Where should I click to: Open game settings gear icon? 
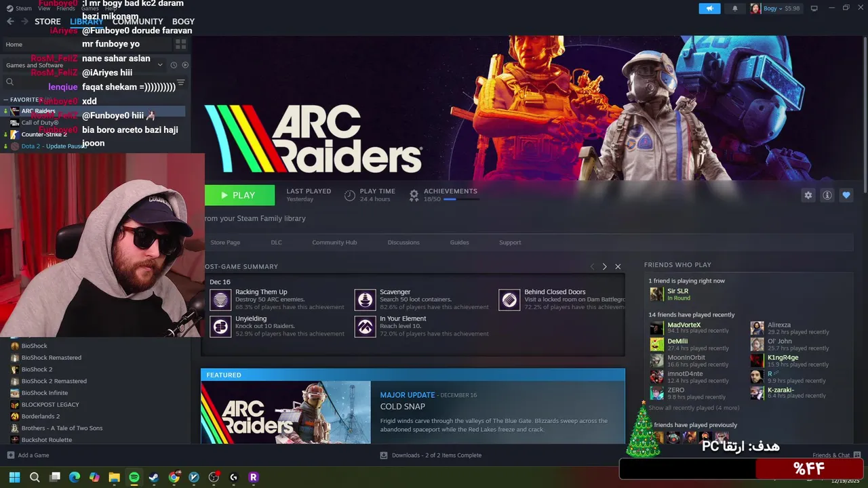(808, 195)
